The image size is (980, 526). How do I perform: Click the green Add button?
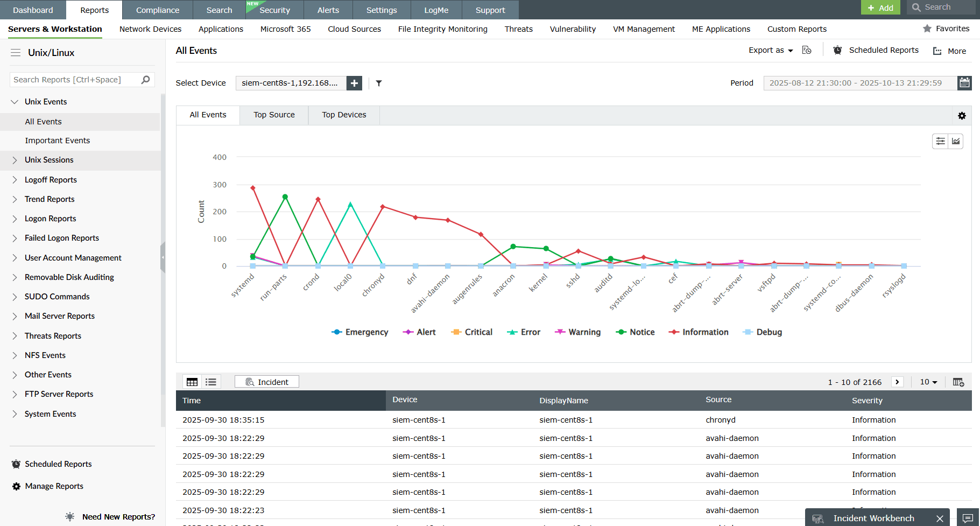coord(880,8)
